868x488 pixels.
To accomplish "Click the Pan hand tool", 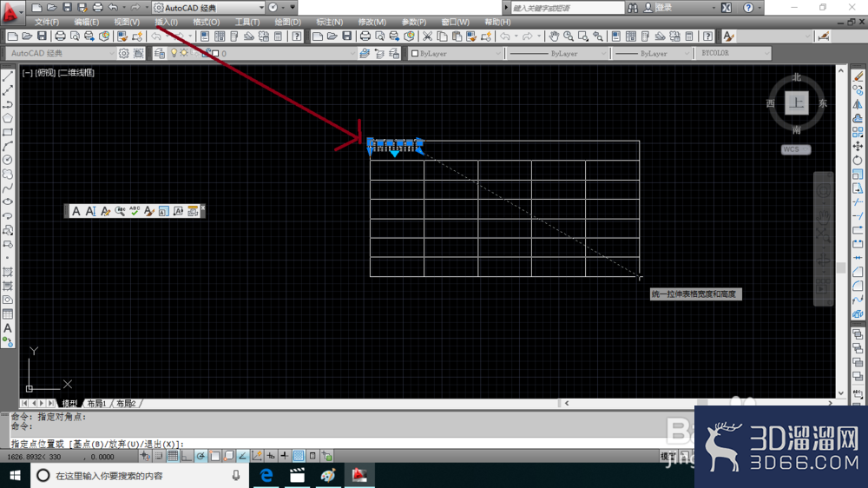I will pos(554,36).
